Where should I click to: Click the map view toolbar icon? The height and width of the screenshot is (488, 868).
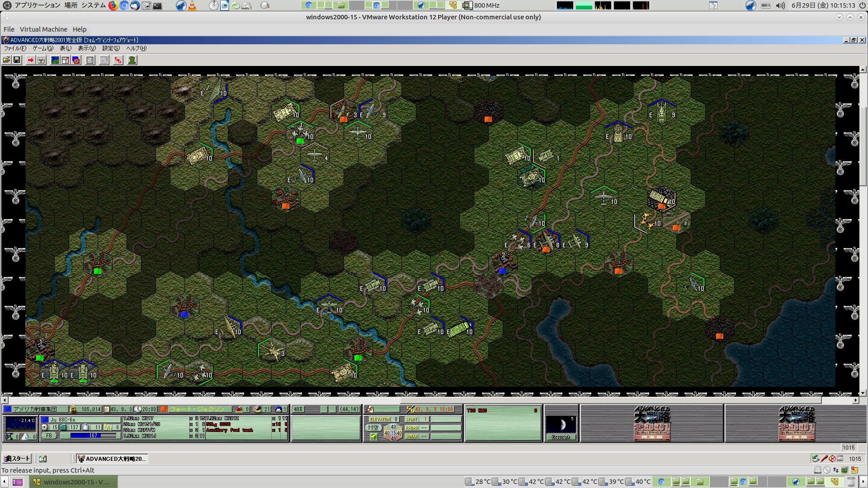tap(55, 60)
